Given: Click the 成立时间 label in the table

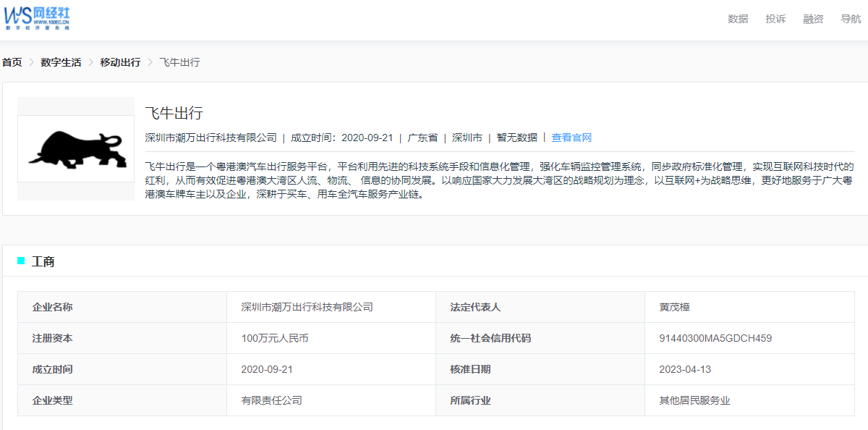Looking at the screenshot, I should coord(53,369).
